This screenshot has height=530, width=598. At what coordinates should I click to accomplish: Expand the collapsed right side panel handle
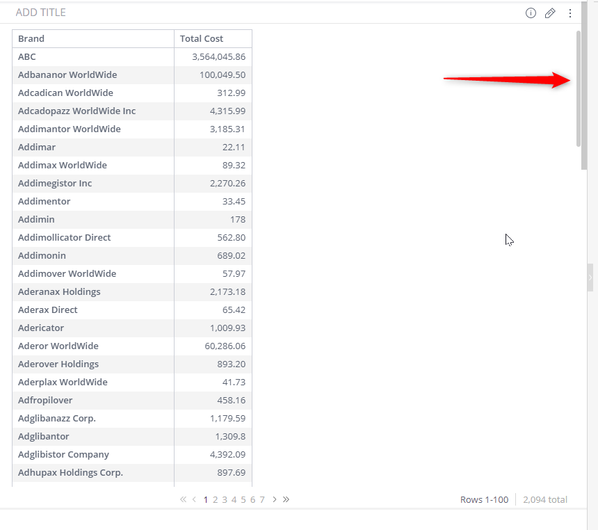click(590, 277)
